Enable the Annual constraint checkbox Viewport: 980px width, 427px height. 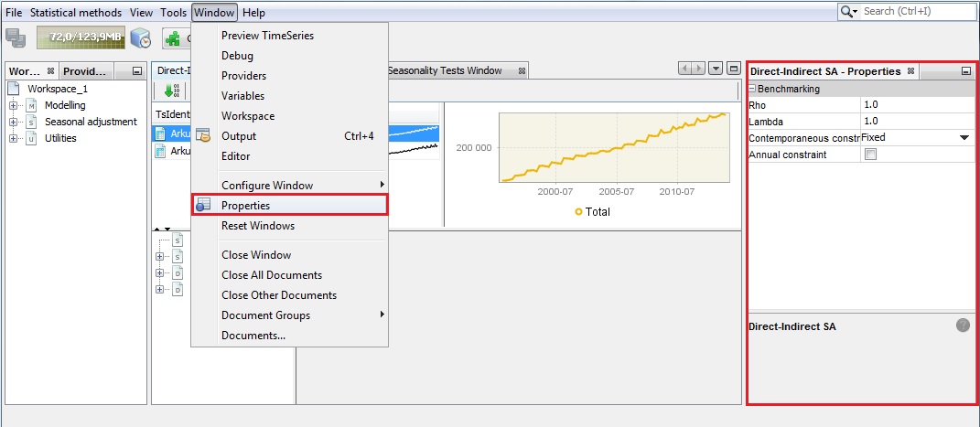click(870, 155)
